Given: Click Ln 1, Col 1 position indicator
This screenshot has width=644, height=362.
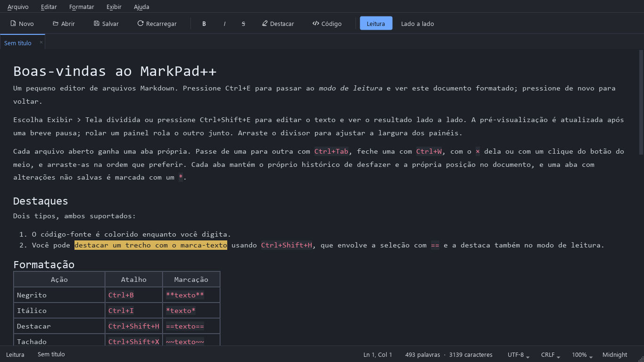Looking at the screenshot, I should click(378, 355).
